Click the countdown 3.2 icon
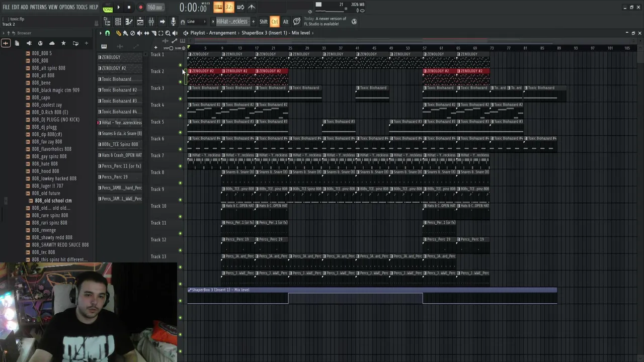 coord(229,7)
